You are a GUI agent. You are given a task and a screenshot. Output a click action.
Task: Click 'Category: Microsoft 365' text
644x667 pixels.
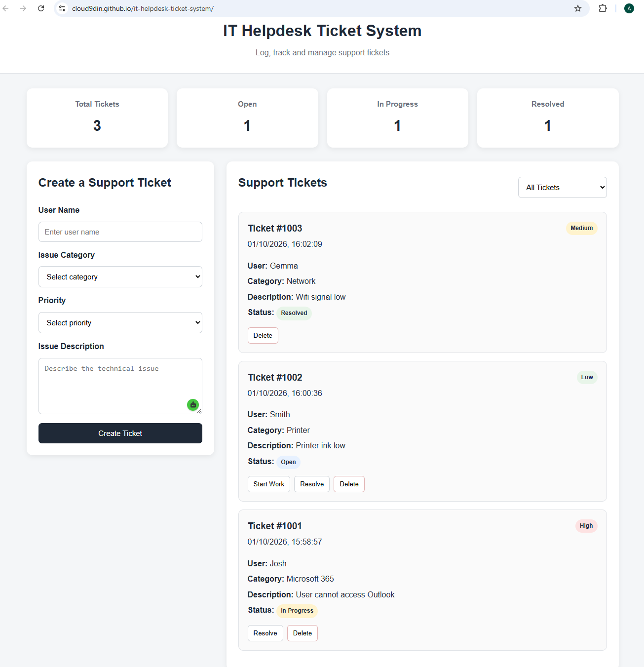(291, 579)
